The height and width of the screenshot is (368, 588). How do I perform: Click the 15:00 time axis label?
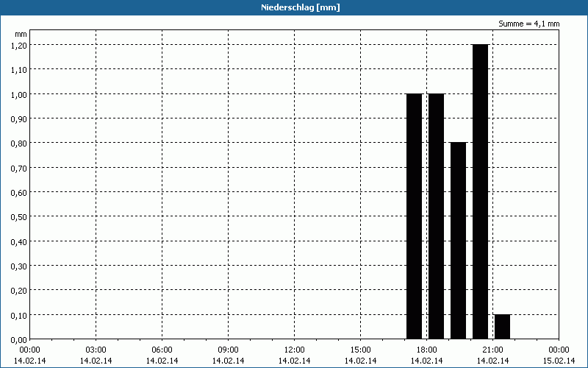[x=361, y=350]
